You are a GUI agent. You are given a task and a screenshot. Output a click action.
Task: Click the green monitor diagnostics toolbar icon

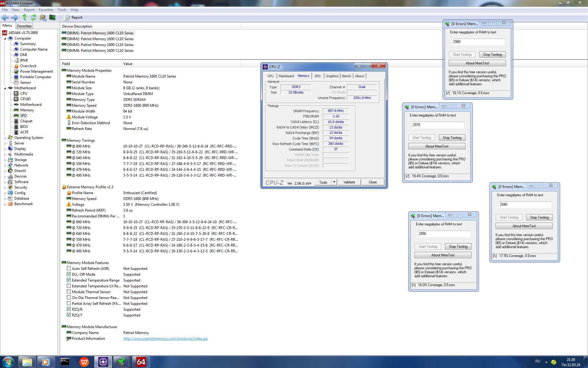click(x=52, y=17)
